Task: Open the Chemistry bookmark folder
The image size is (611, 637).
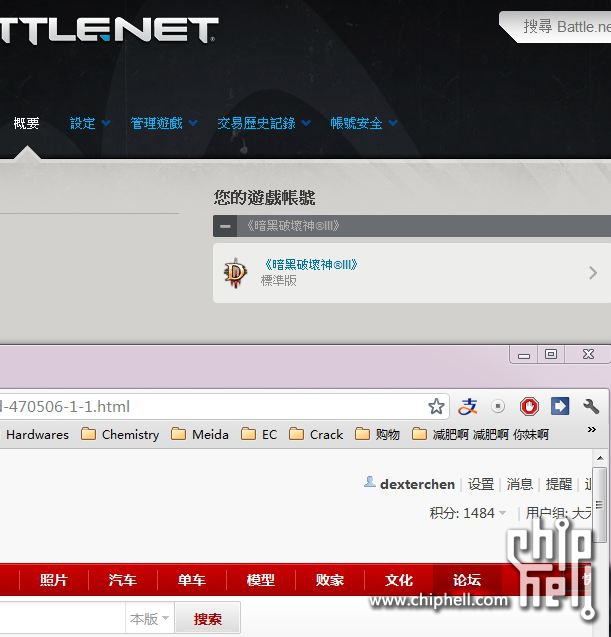Action: [x=120, y=435]
